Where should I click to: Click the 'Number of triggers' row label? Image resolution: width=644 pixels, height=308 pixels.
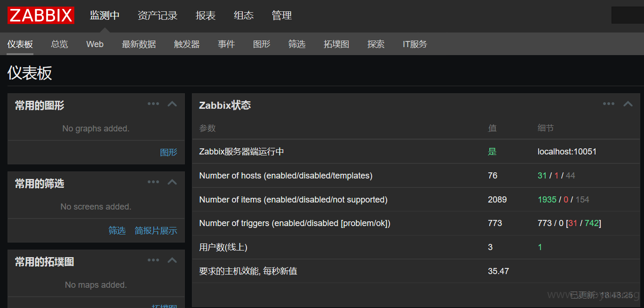(294, 223)
